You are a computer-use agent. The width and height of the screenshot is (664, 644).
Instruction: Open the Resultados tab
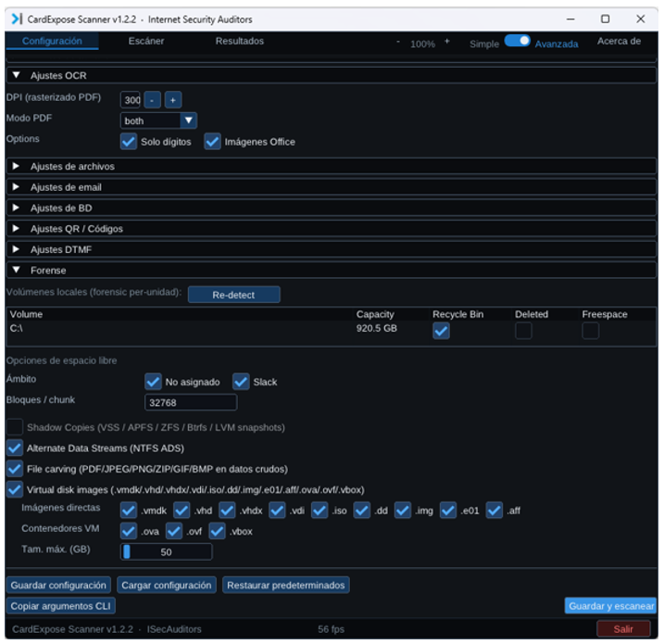[x=240, y=41]
